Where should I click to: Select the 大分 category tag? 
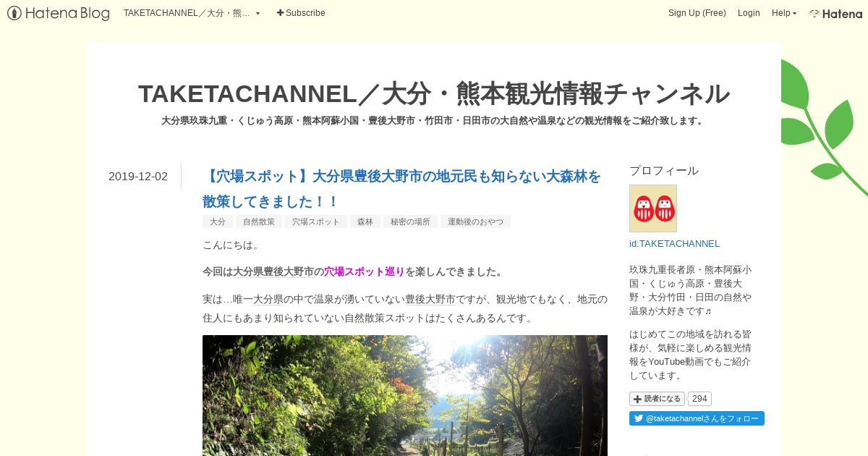217,221
